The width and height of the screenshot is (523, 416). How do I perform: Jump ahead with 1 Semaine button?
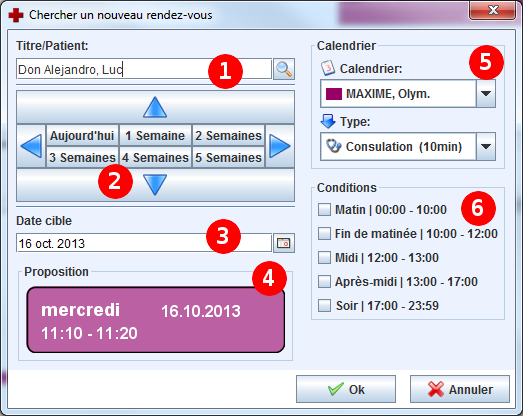(155, 135)
